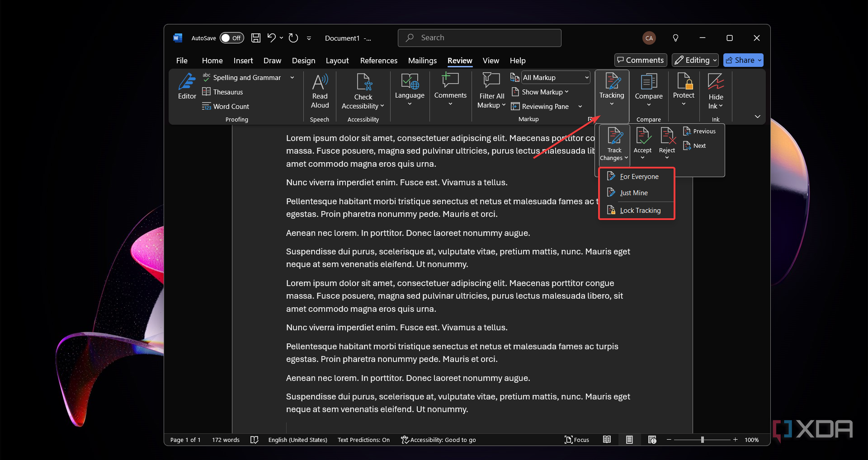Start Read Aloud
The image size is (868, 460).
(x=320, y=91)
